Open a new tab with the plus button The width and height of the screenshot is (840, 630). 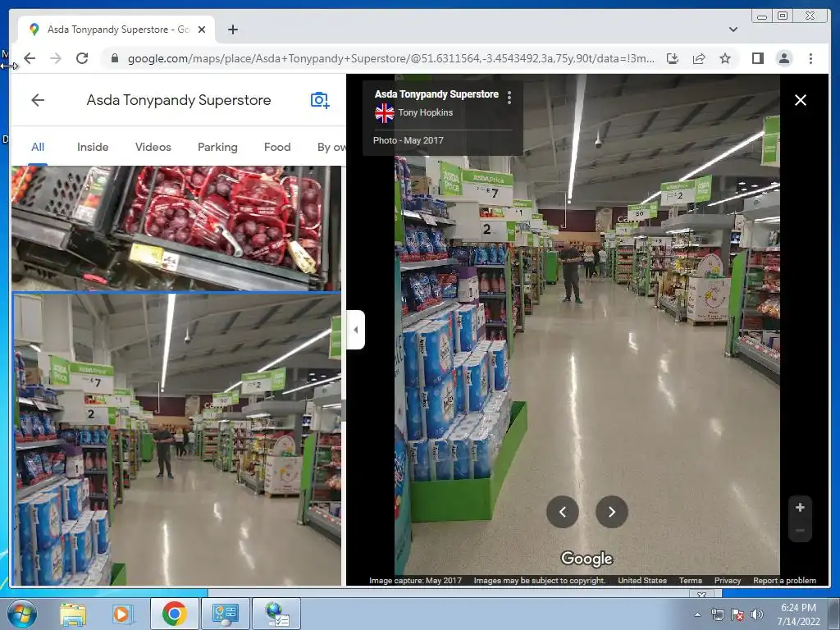click(232, 30)
